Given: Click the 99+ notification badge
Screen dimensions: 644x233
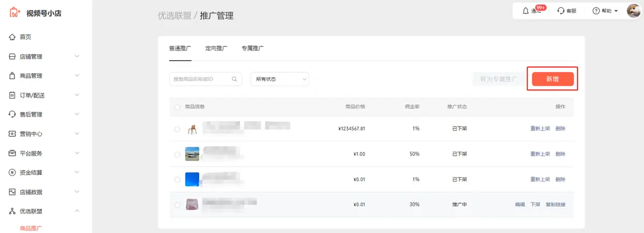Looking at the screenshot, I should (x=541, y=8).
